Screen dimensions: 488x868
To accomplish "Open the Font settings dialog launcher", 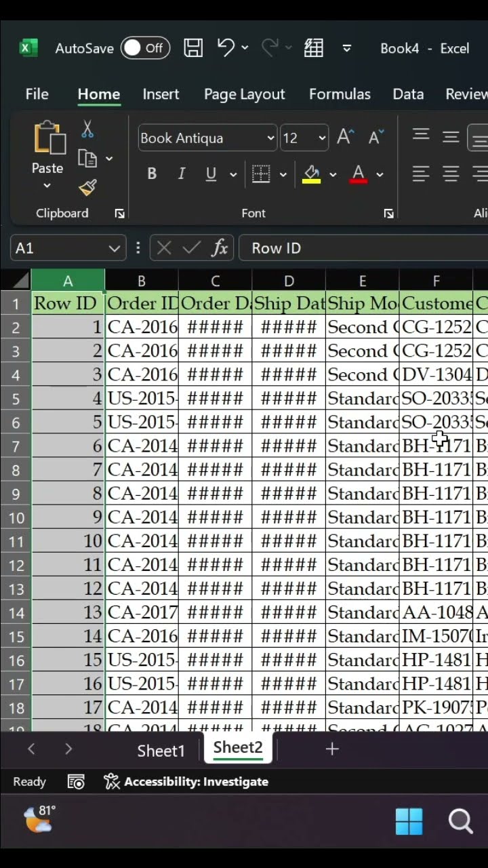I will coord(388,214).
